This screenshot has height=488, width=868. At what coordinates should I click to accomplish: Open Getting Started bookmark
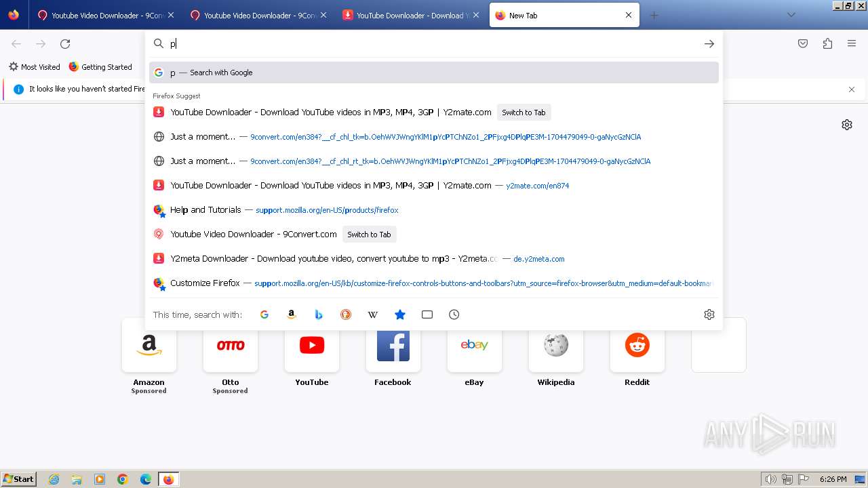100,67
